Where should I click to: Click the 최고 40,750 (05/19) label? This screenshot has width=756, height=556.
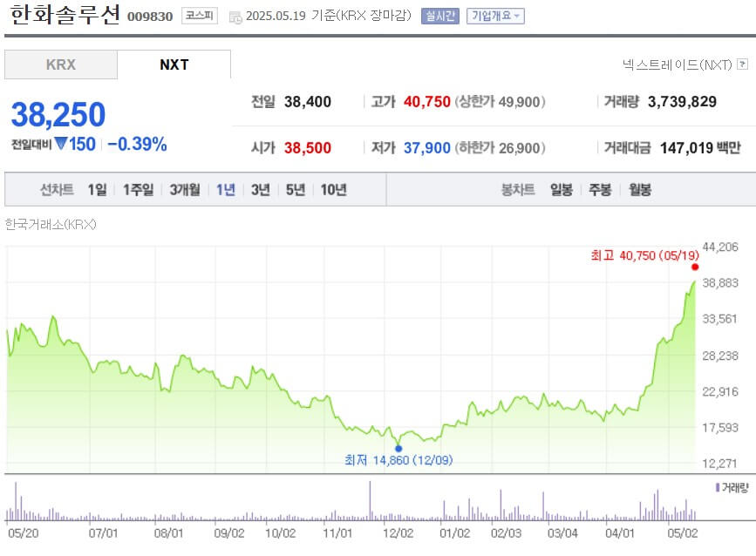[644, 255]
